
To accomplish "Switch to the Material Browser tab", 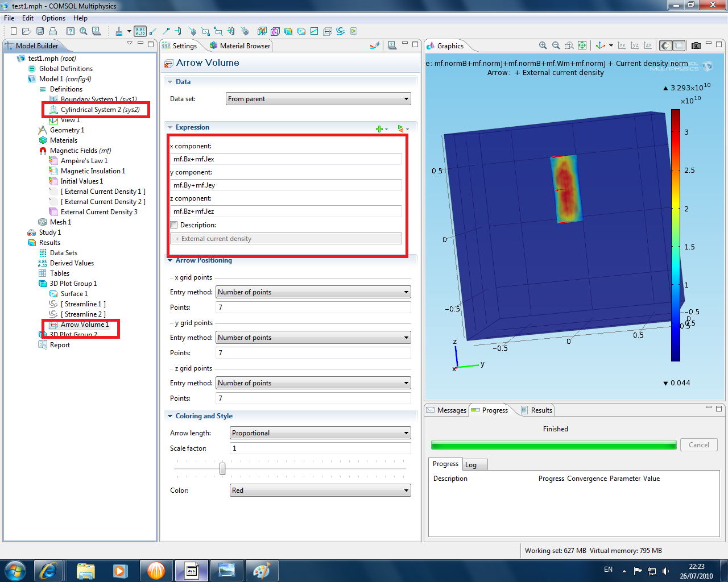I will pos(240,46).
